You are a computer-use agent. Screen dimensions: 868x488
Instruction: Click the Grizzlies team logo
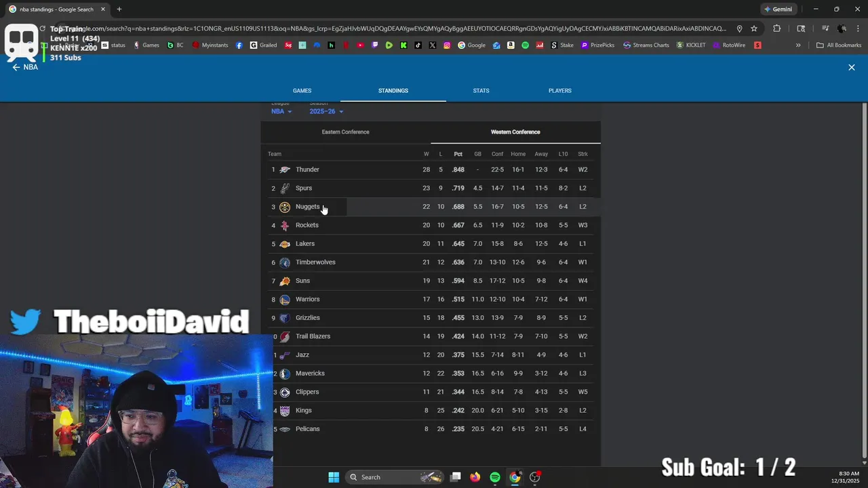[285, 318]
